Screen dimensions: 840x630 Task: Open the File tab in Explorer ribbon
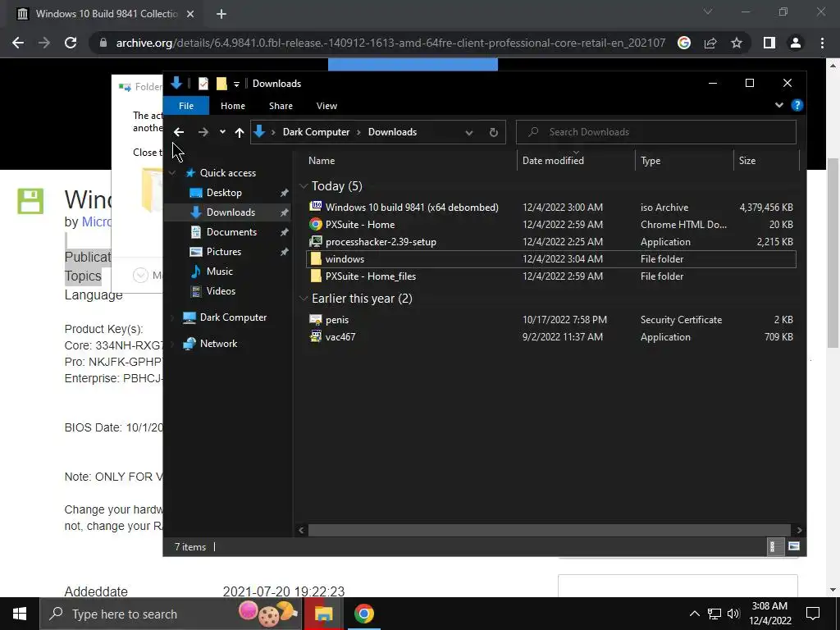(x=186, y=106)
